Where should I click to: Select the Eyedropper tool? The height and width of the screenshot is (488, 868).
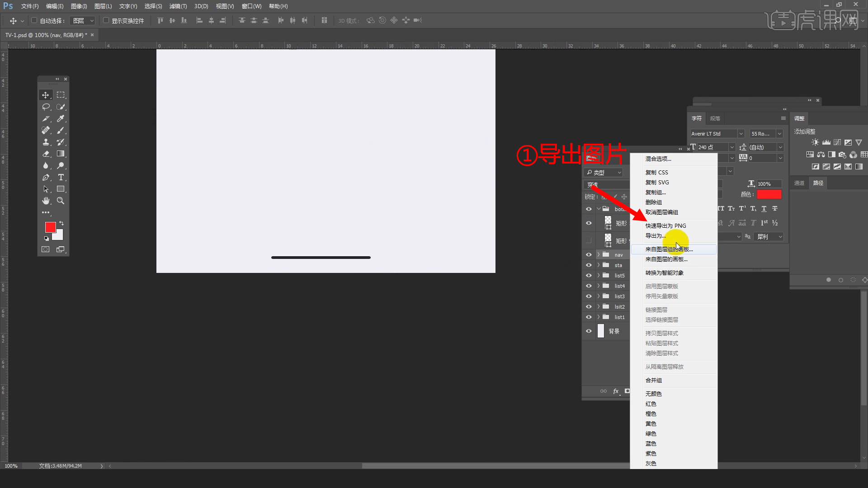pyautogui.click(x=61, y=118)
